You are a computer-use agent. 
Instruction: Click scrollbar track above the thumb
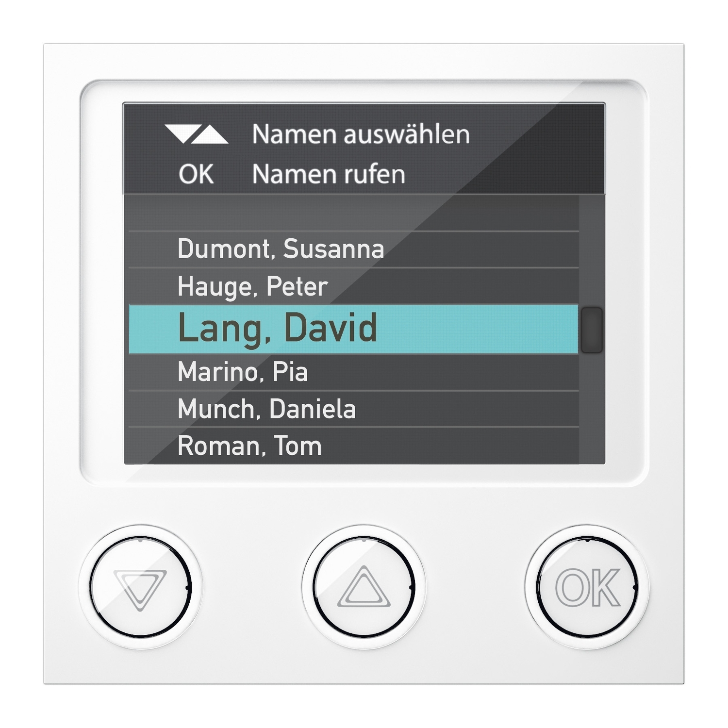point(592,251)
